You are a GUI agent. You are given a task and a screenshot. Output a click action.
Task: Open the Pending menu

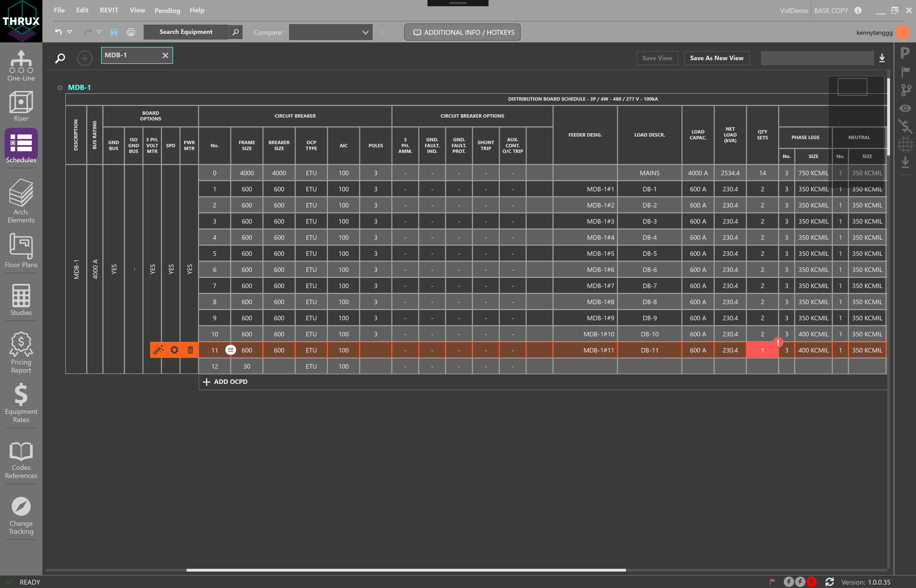[167, 10]
